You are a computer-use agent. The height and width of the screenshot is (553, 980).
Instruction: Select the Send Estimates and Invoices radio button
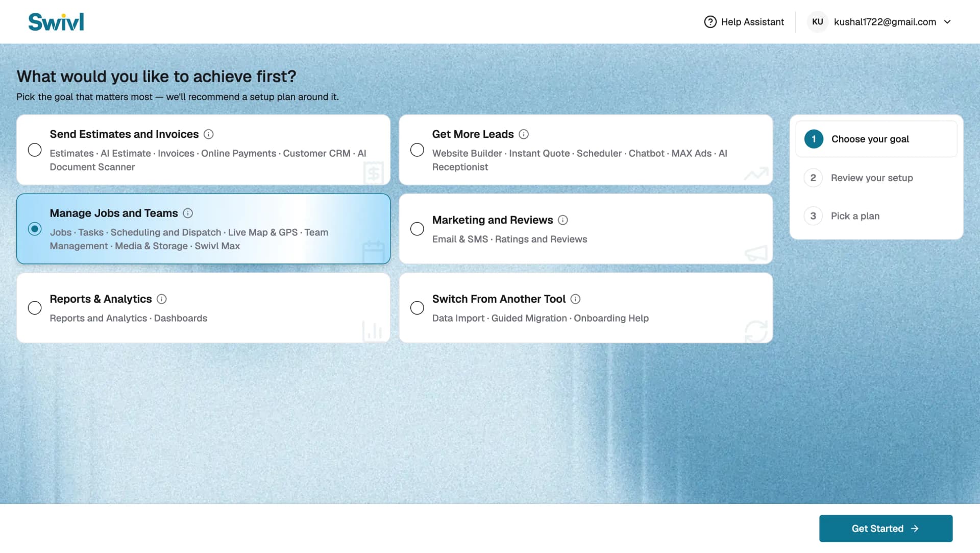tap(35, 150)
